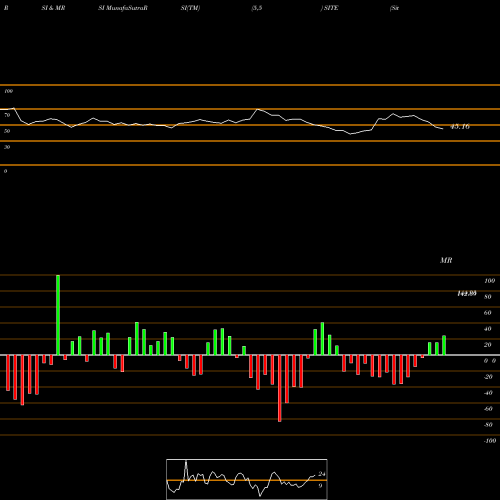Screen dimensions: 500x500
Task: Click the overlapping value label beside the 80 mark
Action: coord(467,294)
